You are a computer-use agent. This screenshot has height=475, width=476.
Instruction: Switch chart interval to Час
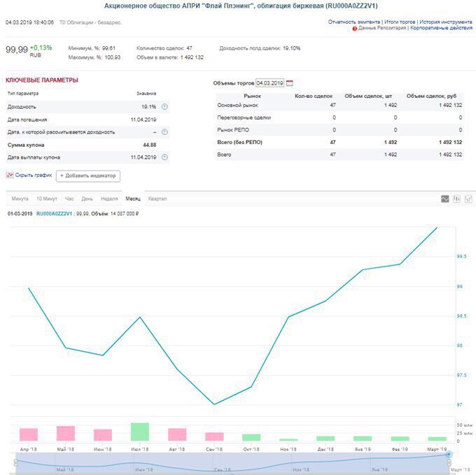coord(69,199)
